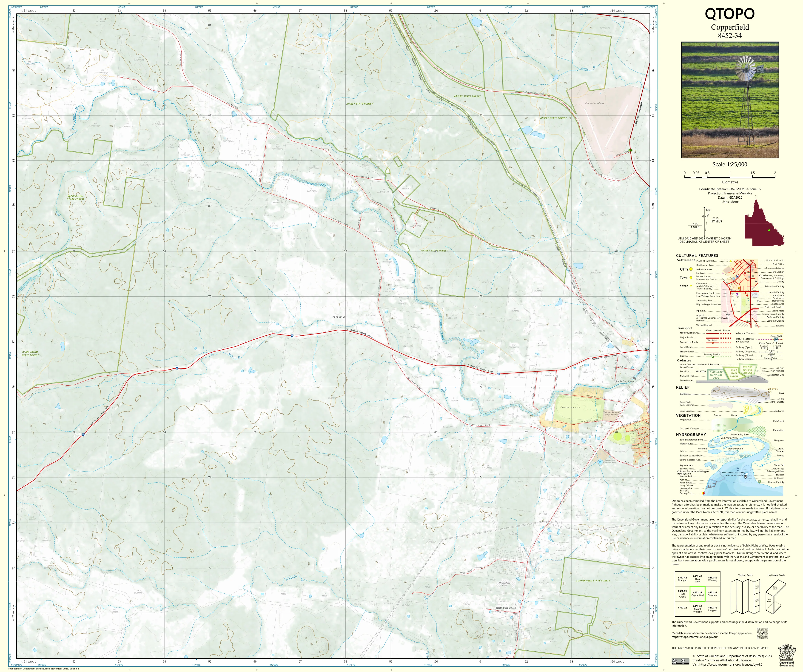Click the COPPERFIELD STATE FOREST map label
803x672 pixels.
593,580
